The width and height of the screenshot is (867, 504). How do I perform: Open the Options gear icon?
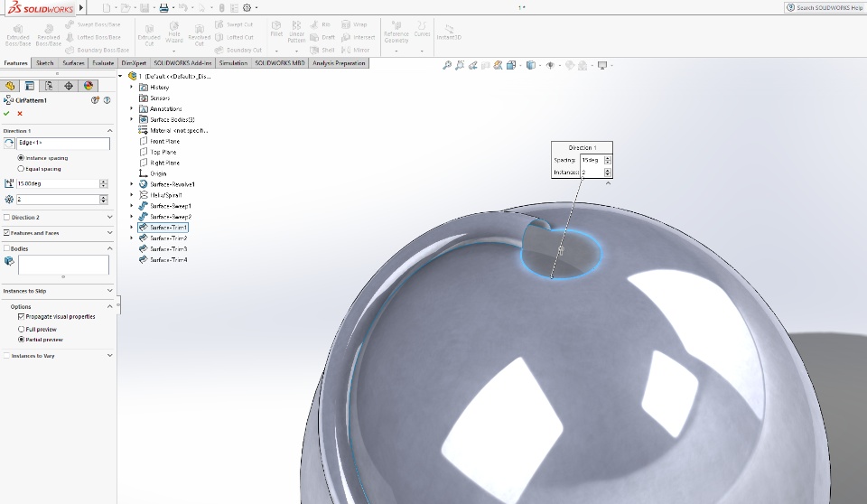pos(247,8)
